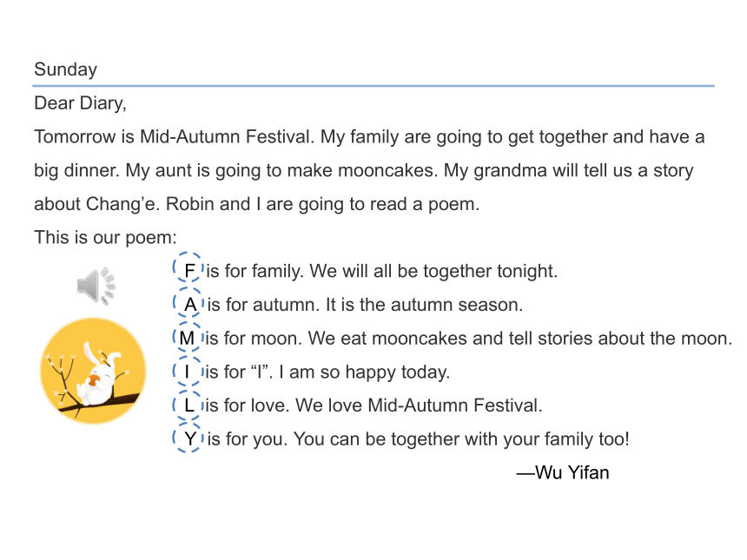Click the line 'is for family'
Viewport: 747px width, 560px height.
point(381,271)
